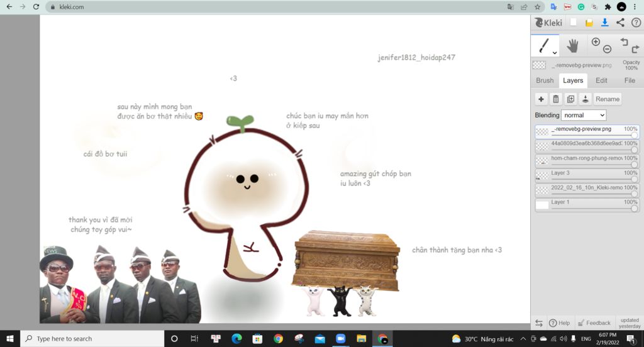Duplicate the selected layer
The image size is (644, 347).
[570, 99]
